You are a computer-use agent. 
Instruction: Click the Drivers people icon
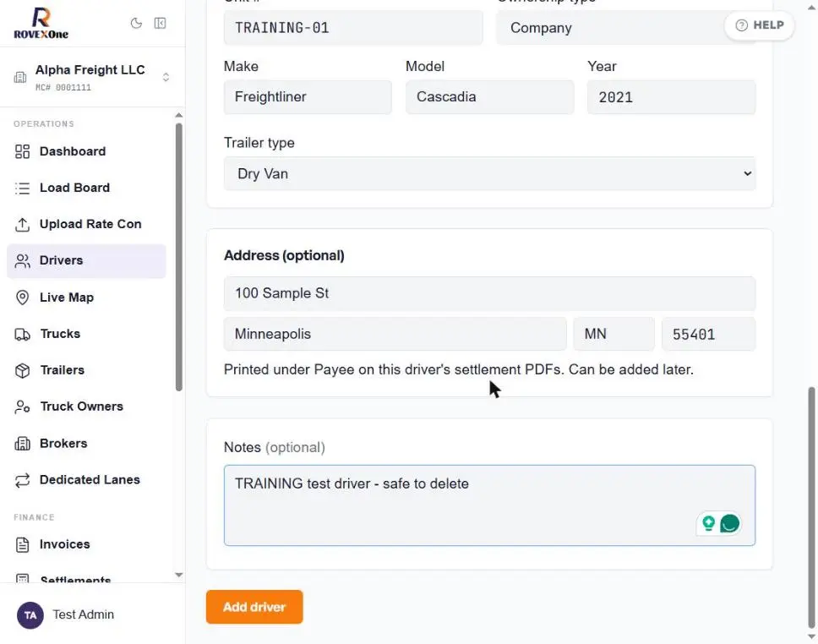point(23,260)
